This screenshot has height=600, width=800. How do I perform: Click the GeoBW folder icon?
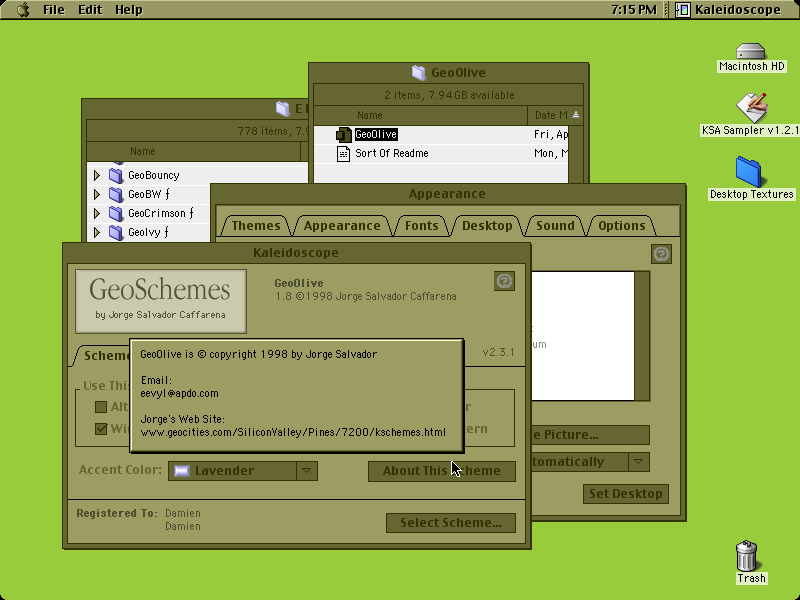116,194
